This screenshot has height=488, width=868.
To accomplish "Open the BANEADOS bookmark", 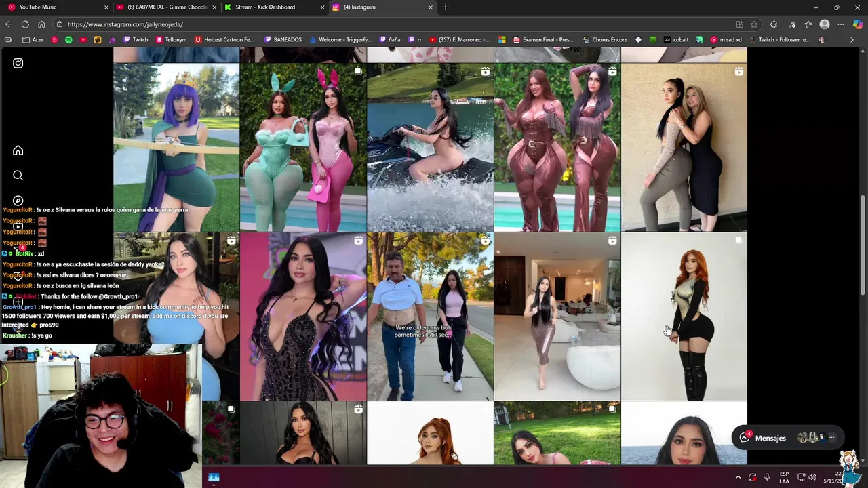I will (283, 39).
